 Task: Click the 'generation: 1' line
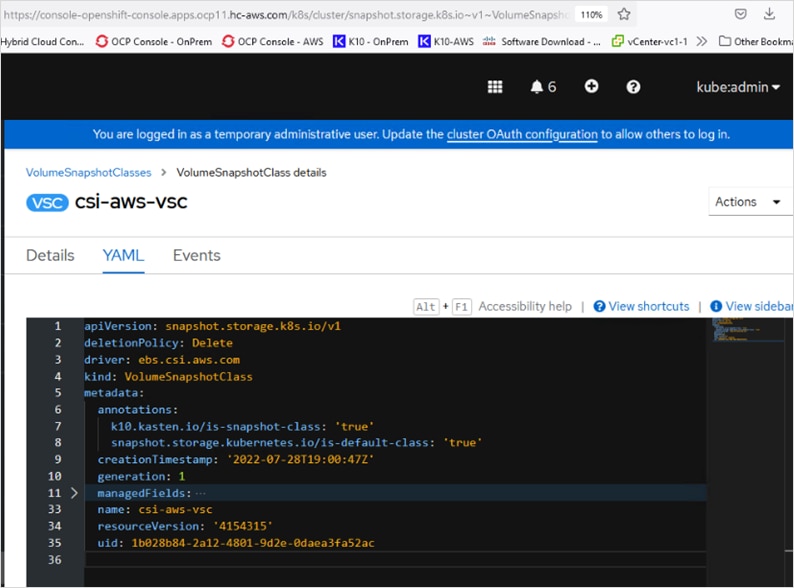click(x=141, y=476)
